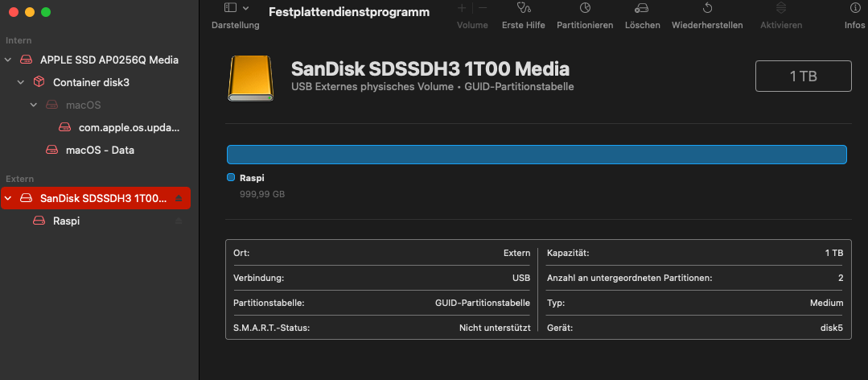This screenshot has height=380, width=868.
Task: Select the Raspi volume in sidebar
Action: pos(66,221)
